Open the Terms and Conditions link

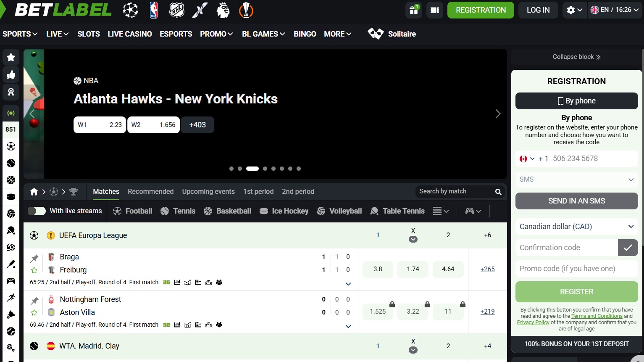coord(597,316)
